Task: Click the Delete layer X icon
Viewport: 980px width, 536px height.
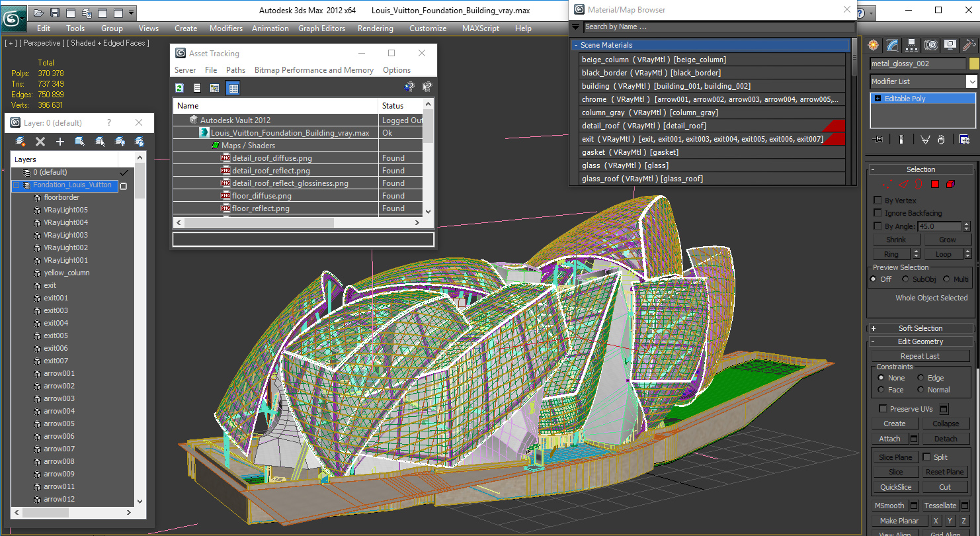Action: [40, 142]
